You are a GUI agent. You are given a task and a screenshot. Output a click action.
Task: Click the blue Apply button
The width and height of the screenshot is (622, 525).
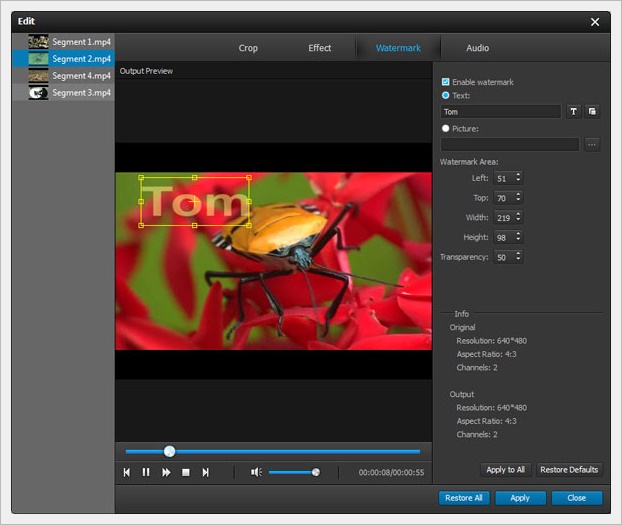[520, 498]
